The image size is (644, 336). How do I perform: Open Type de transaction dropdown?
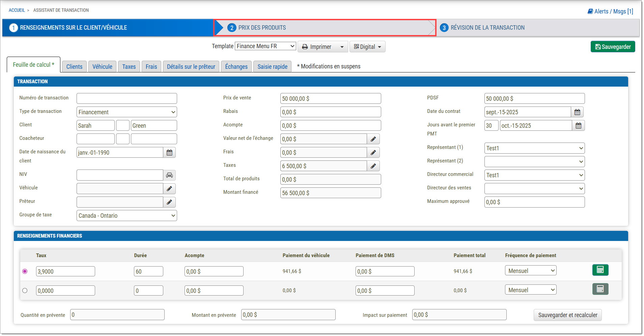(x=127, y=112)
